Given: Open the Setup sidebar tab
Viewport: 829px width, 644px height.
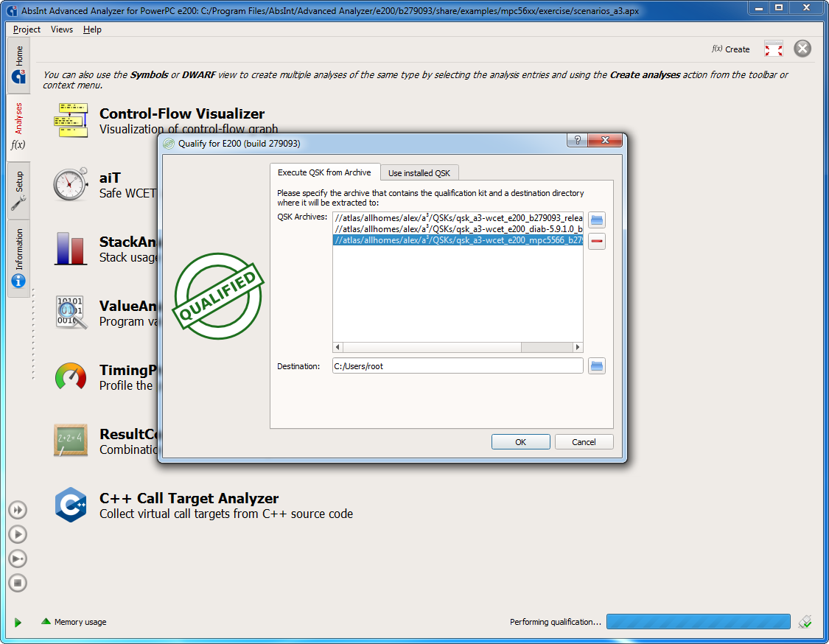Looking at the screenshot, I should click(19, 190).
